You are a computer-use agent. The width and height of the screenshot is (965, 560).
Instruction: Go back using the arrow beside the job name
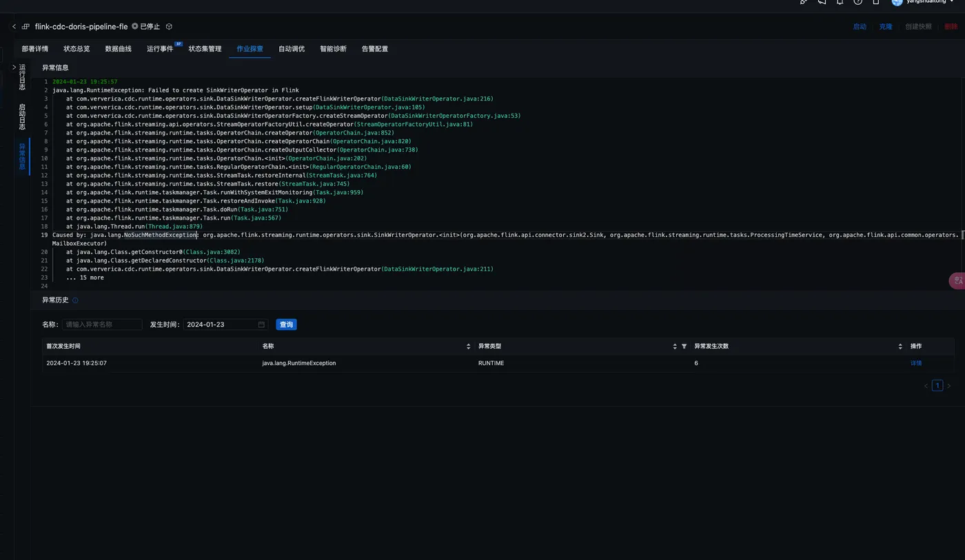(14, 27)
